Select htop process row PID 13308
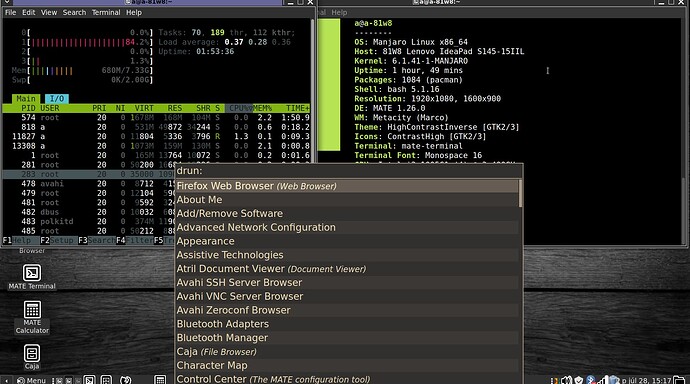690x384 pixels. [156, 146]
